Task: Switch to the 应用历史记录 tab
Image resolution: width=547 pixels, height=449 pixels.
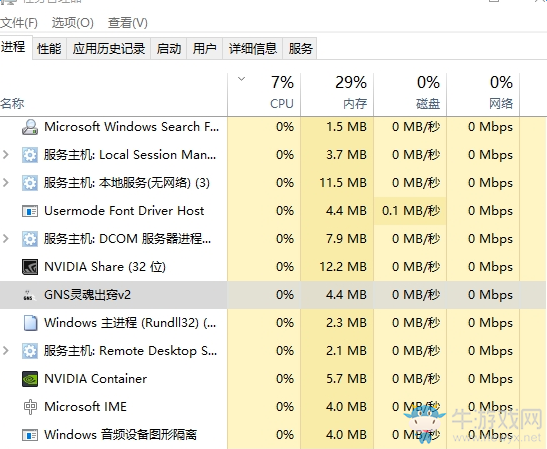Action: click(x=108, y=48)
